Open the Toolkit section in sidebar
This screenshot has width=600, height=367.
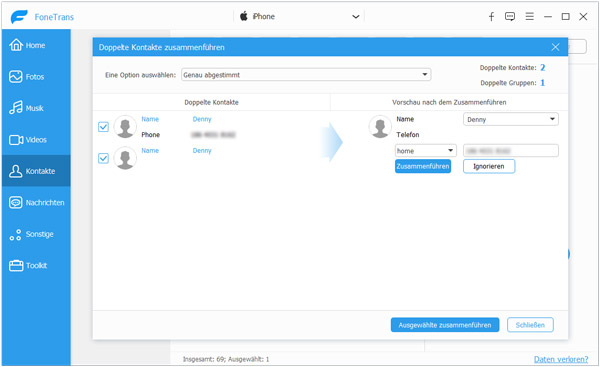click(36, 266)
